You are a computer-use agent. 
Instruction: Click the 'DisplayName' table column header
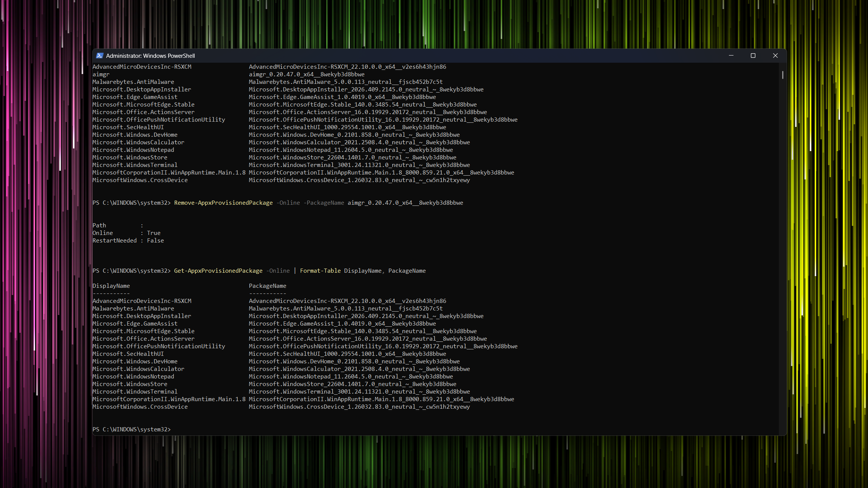pos(111,286)
